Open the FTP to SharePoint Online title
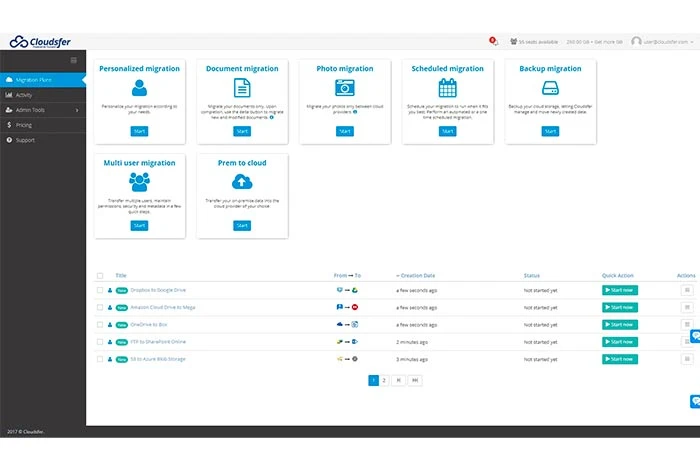Viewport: 700px width, 470px height. pyautogui.click(x=158, y=342)
